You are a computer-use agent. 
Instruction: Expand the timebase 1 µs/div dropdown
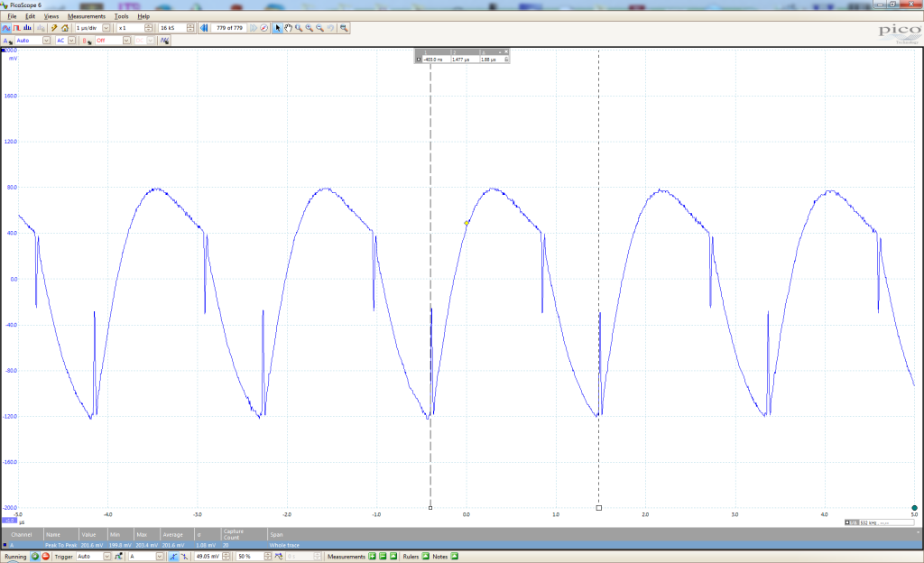(106, 28)
